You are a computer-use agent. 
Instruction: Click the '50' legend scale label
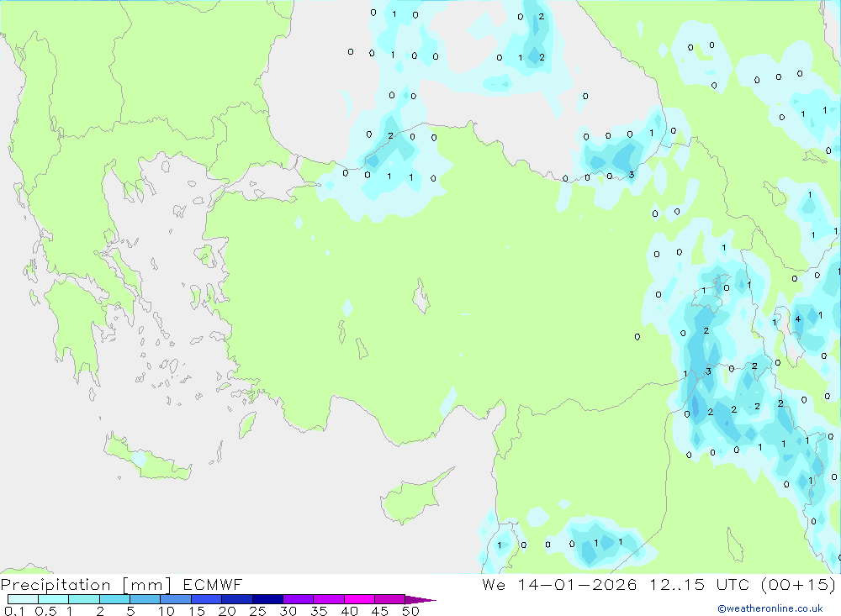(x=411, y=611)
